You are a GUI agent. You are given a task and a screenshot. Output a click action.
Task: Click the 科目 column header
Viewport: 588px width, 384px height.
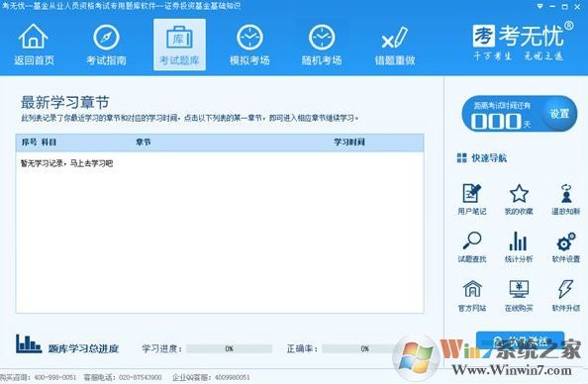(49, 143)
